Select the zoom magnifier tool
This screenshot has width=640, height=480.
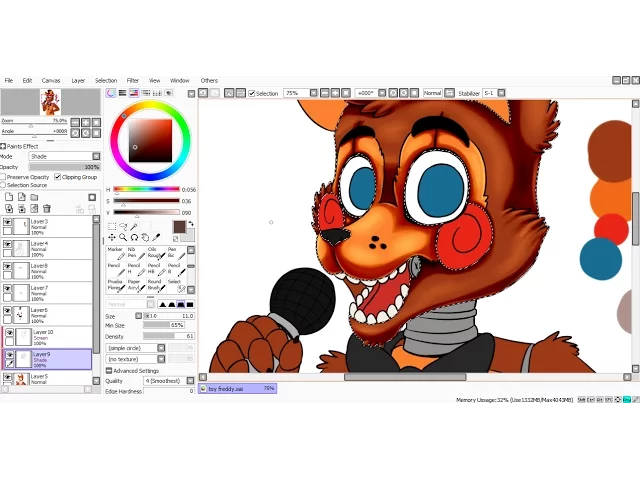point(123,237)
